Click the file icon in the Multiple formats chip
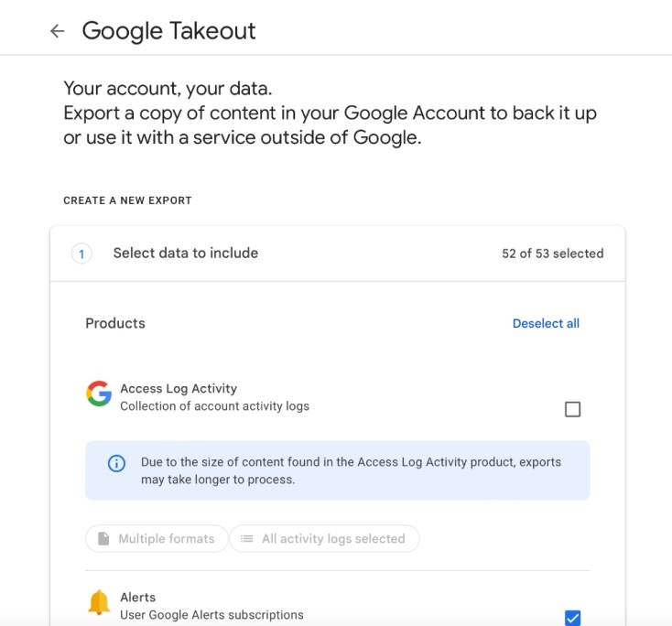 click(103, 539)
